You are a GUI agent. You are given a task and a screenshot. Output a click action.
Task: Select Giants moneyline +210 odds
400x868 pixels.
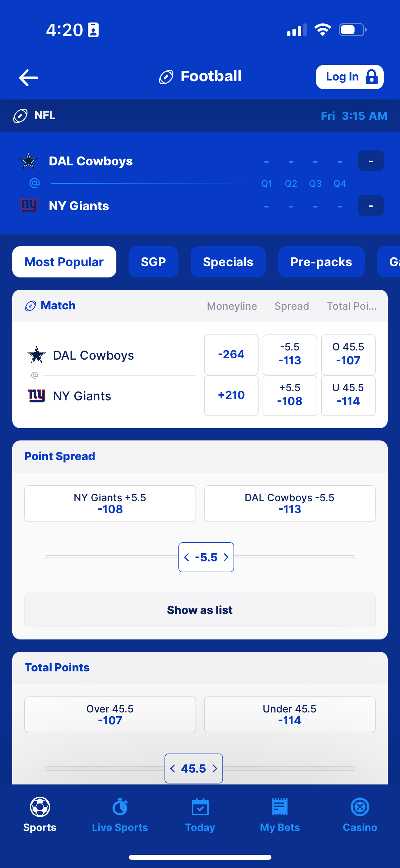(x=231, y=395)
